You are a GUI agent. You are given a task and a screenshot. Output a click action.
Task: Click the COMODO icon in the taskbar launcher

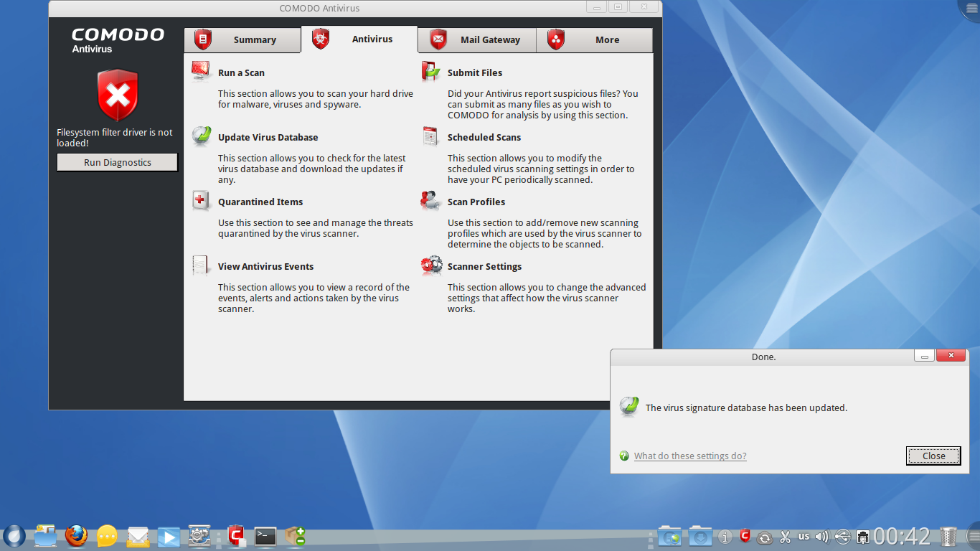tap(236, 536)
